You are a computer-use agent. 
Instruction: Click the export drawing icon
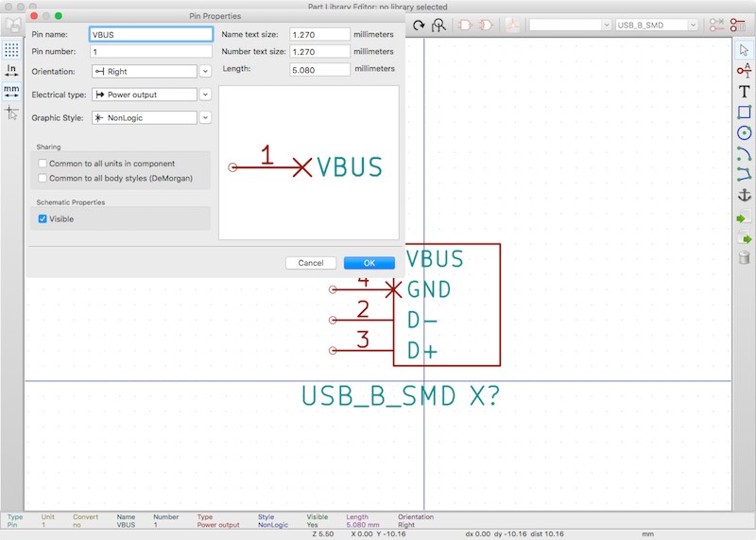pos(744,239)
